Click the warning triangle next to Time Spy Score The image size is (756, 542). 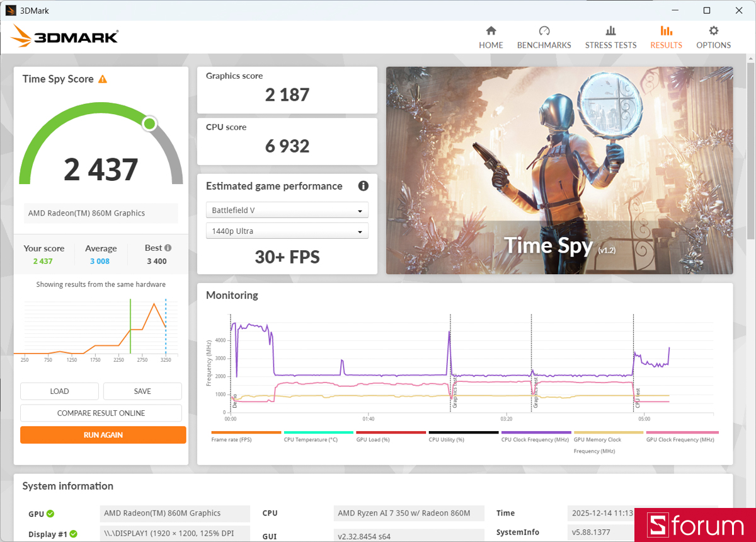click(103, 79)
